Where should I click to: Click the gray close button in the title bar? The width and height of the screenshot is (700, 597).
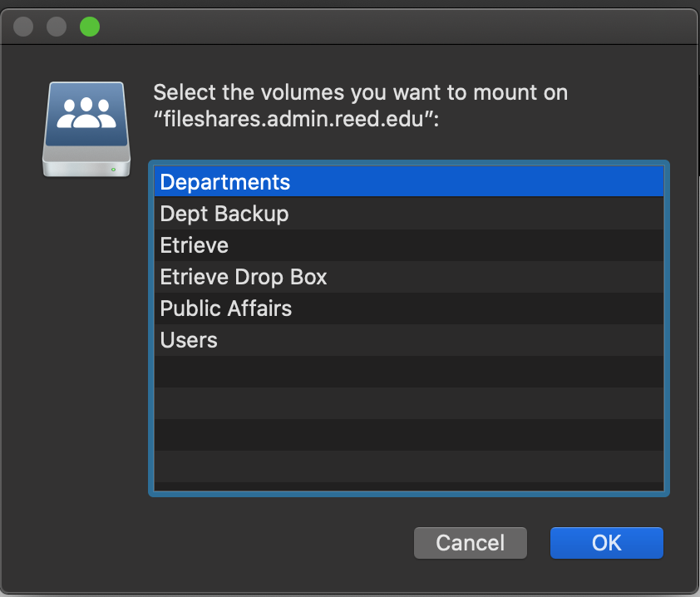(x=23, y=27)
